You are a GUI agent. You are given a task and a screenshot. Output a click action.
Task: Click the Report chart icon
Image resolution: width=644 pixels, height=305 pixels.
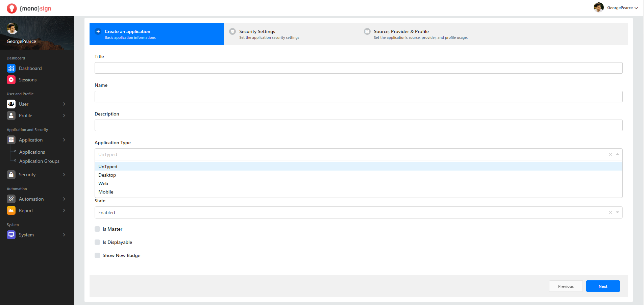pyautogui.click(x=11, y=210)
